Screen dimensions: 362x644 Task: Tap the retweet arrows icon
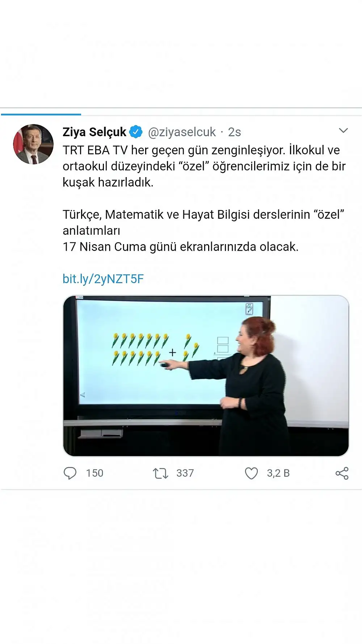(160, 473)
